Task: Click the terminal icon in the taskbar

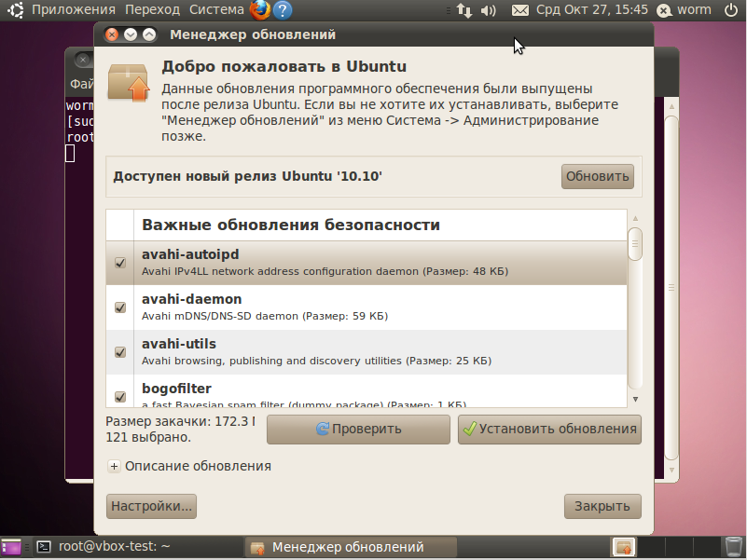Action: click(44, 547)
